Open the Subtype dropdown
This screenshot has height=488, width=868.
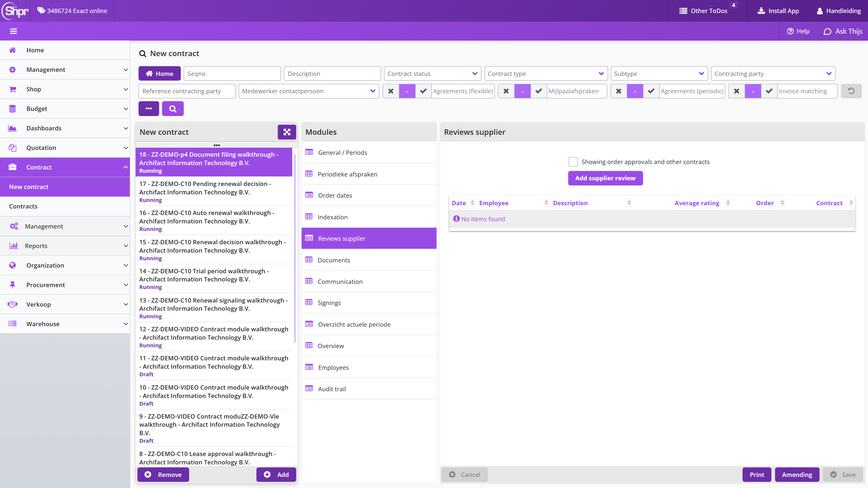click(659, 73)
